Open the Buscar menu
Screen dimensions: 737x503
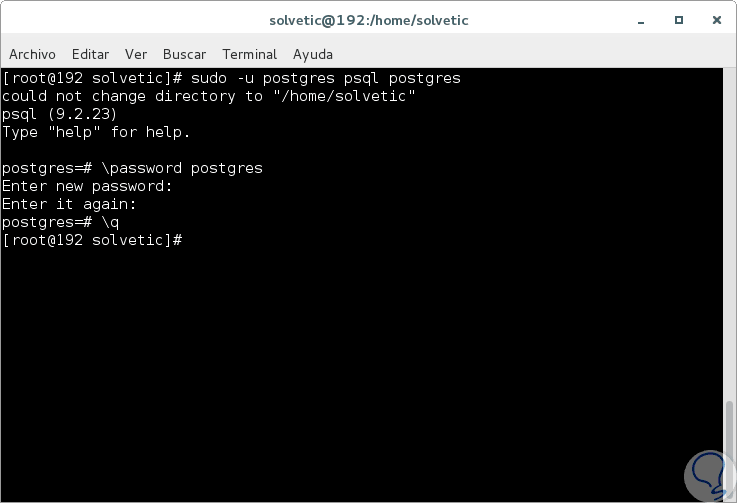click(x=184, y=54)
